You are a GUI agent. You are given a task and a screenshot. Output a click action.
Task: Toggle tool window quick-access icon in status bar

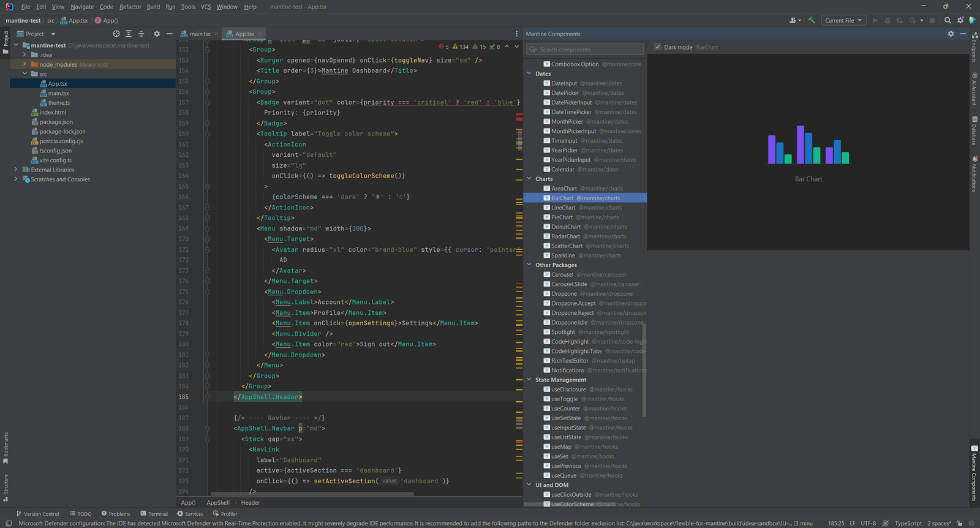9,523
